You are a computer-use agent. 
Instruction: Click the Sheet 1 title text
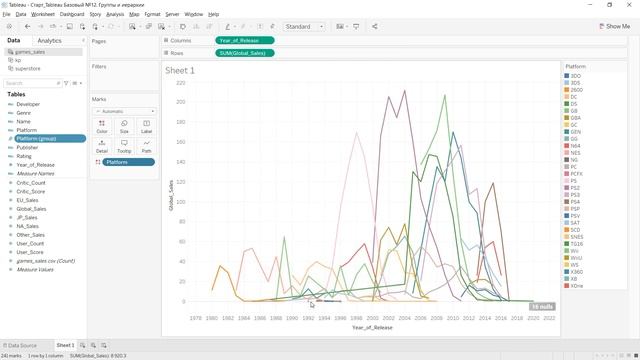point(180,71)
